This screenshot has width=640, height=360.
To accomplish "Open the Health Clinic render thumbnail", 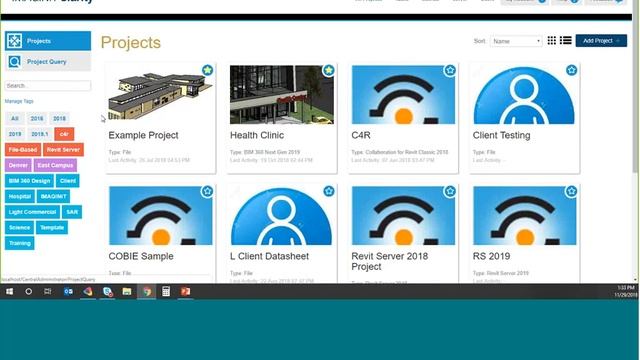I will pyautogui.click(x=282, y=95).
